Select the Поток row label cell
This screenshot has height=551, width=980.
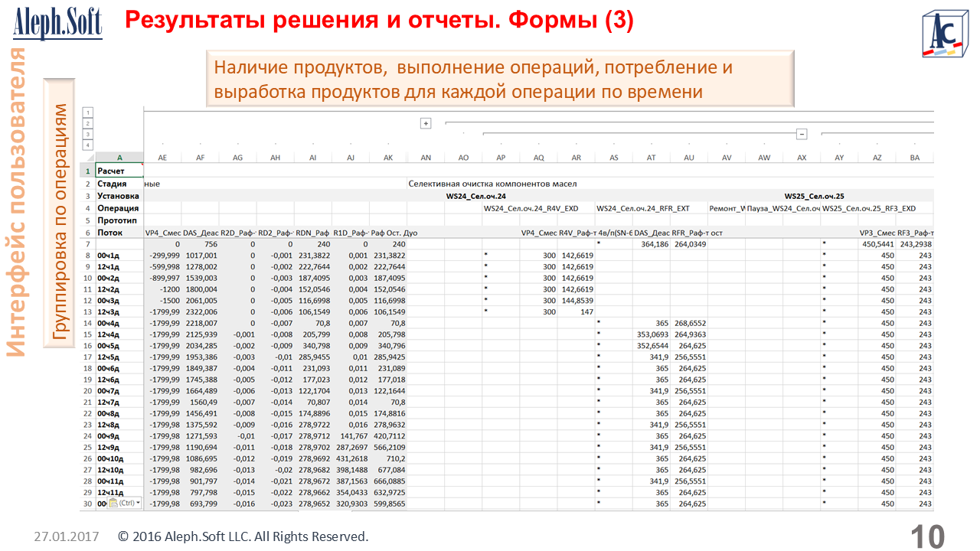pos(119,233)
